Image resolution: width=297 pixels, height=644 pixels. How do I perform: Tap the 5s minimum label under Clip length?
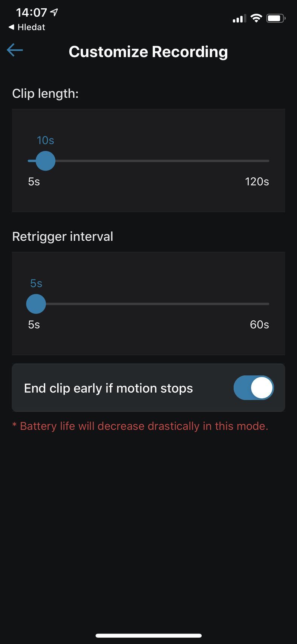pyautogui.click(x=34, y=182)
